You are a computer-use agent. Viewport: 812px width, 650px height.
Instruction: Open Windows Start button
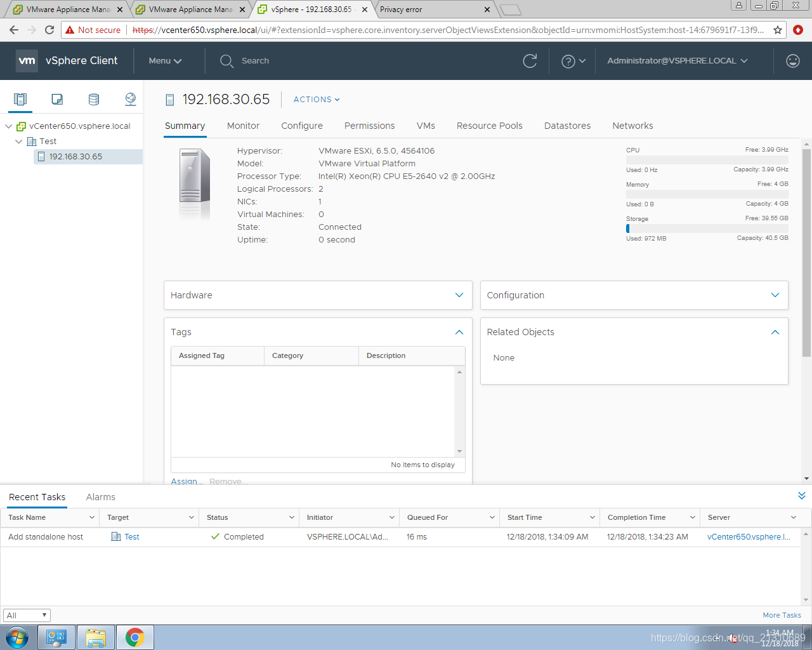pos(17,637)
